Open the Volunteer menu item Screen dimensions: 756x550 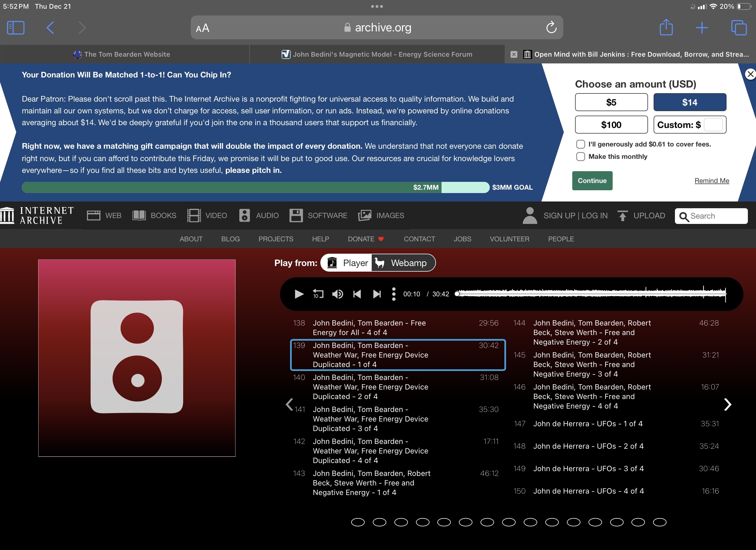[509, 239]
